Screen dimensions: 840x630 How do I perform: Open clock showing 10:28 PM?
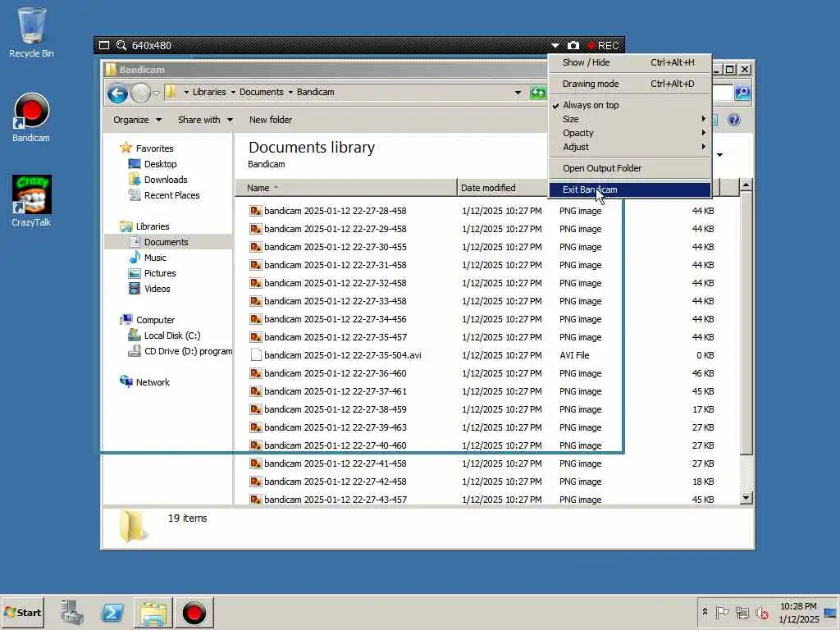pos(798,612)
